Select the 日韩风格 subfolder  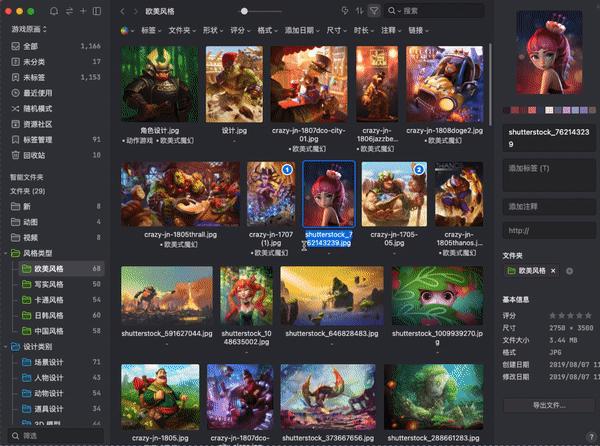[x=61, y=316]
